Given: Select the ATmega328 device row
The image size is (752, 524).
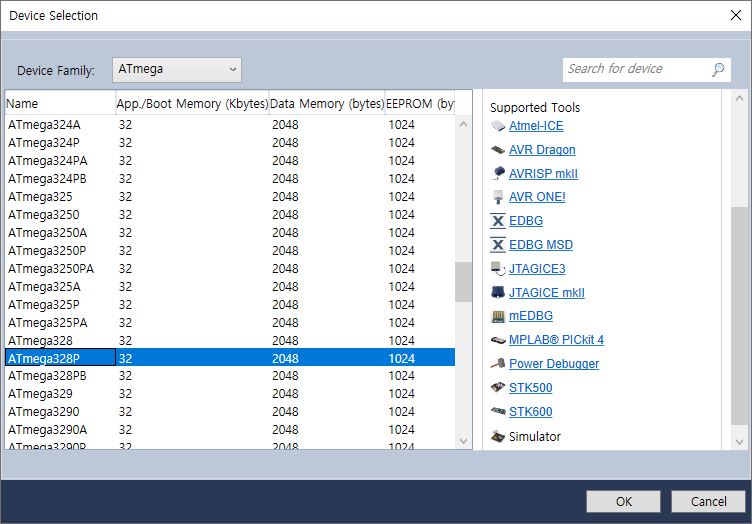Looking at the screenshot, I should coord(230,340).
